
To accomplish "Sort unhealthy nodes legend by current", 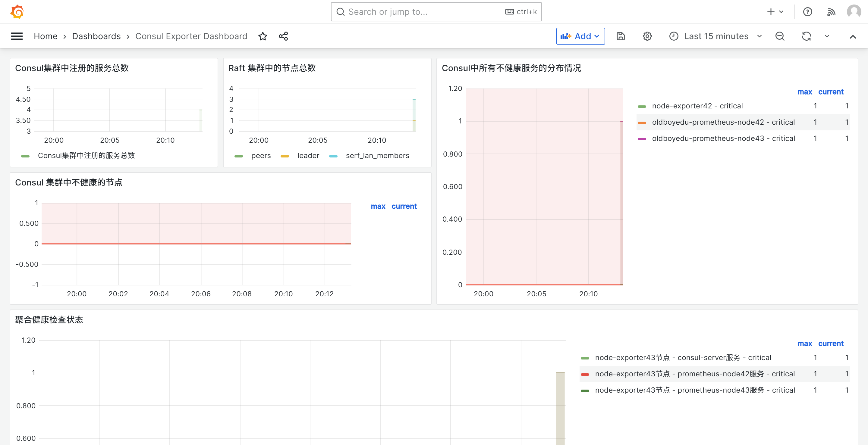I will [404, 206].
